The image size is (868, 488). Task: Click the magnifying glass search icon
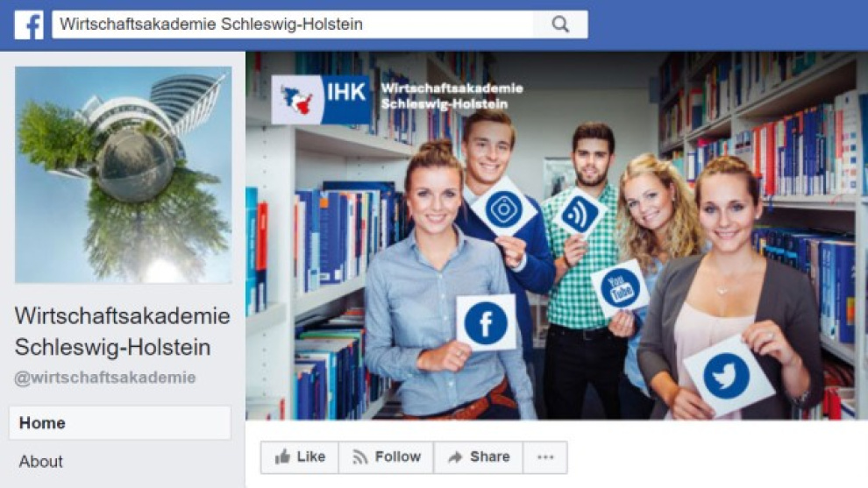coord(560,25)
